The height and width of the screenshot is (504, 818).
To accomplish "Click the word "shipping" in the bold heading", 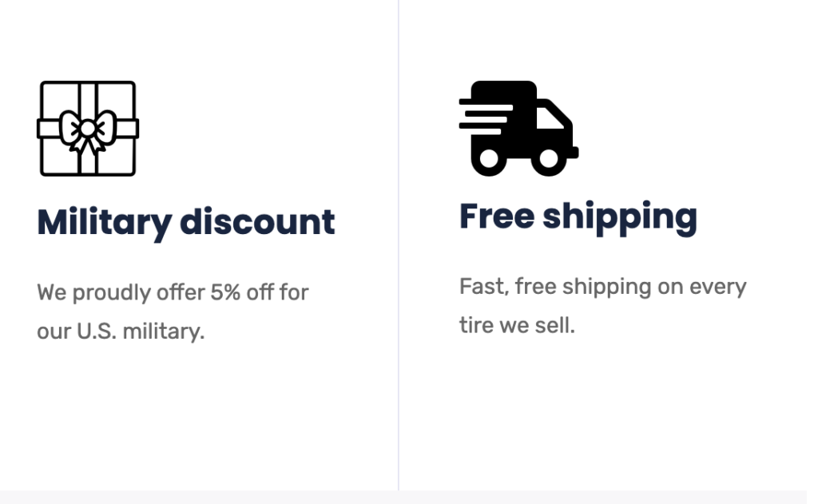I will click(620, 218).
